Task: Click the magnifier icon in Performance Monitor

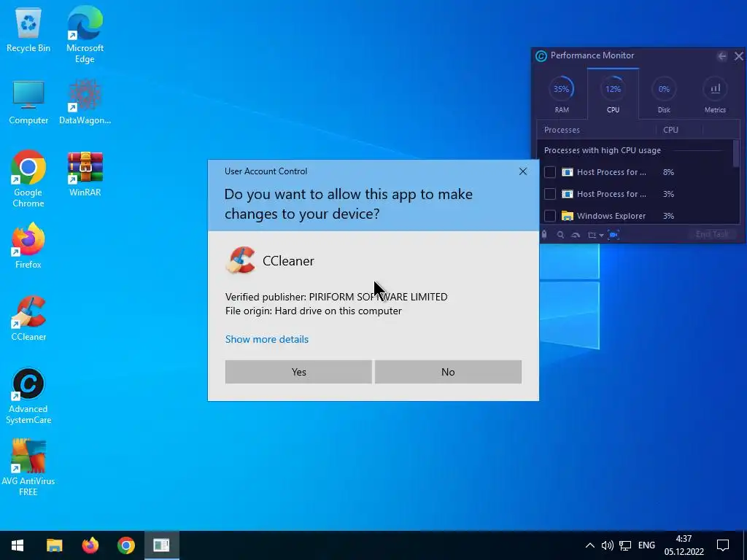Action: click(560, 235)
